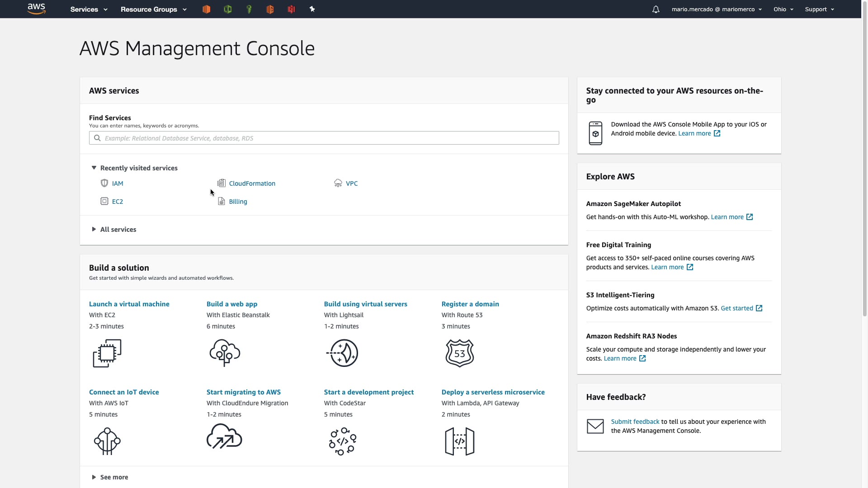Click the Route 53 shield icon
868x488 pixels.
coord(459,353)
